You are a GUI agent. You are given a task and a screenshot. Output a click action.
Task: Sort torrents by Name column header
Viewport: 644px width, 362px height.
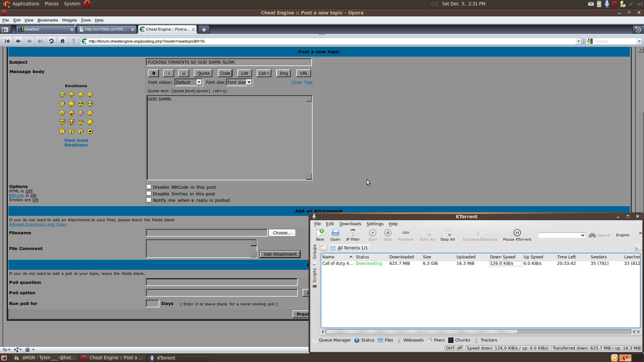coord(337,257)
